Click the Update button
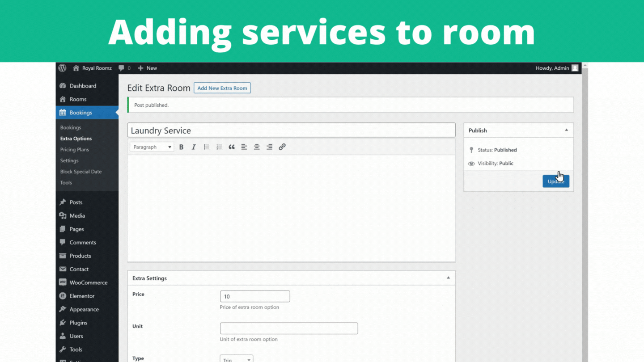Viewport: 644px width, 362px height. tap(555, 181)
